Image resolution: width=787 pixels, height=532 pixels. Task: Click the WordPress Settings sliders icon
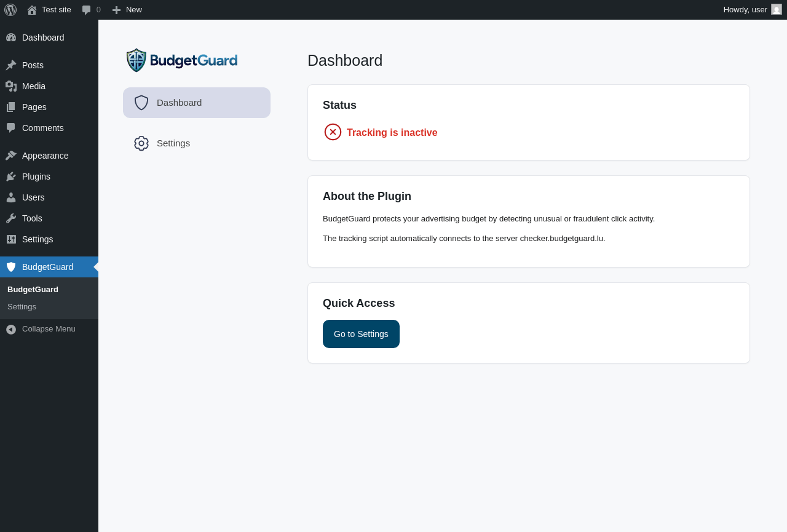(x=11, y=239)
